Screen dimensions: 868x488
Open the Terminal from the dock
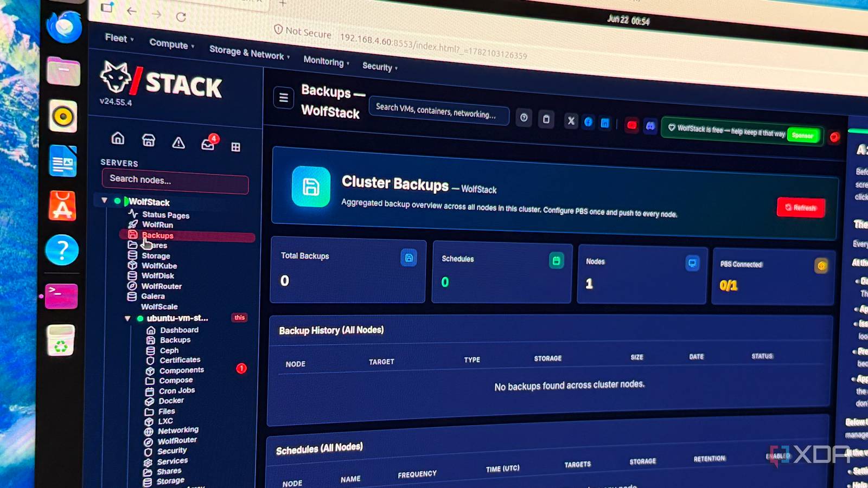click(x=61, y=296)
